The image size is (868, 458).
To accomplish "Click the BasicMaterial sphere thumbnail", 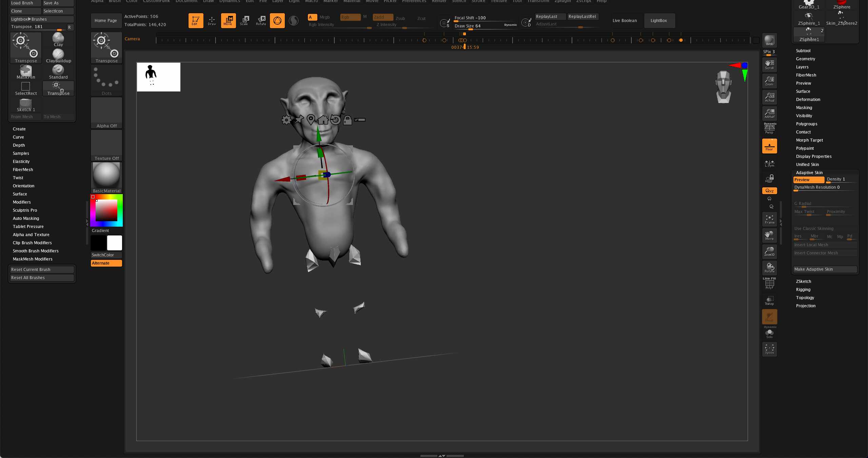I will 106,175.
